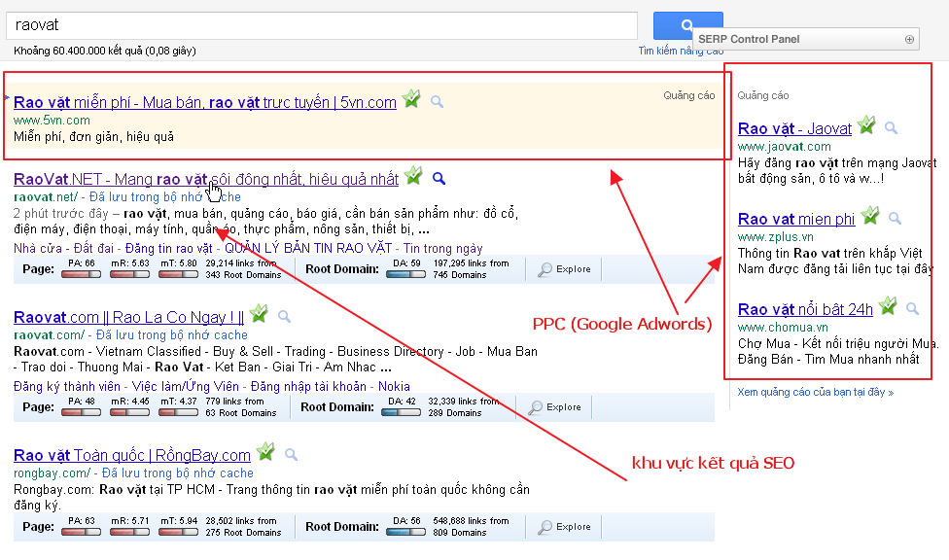
Task: Click blue magnifier icon beside RaoVat.NET result
Action: (x=439, y=179)
